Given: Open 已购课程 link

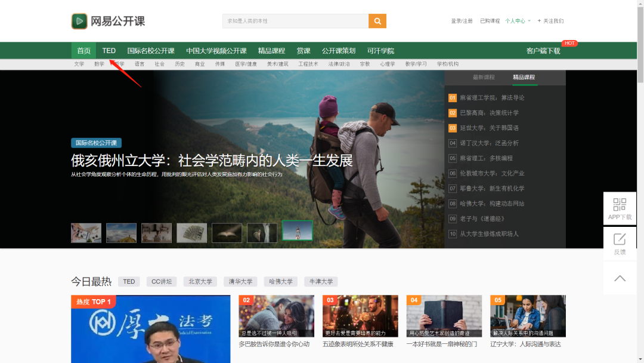Looking at the screenshot, I should click(490, 21).
